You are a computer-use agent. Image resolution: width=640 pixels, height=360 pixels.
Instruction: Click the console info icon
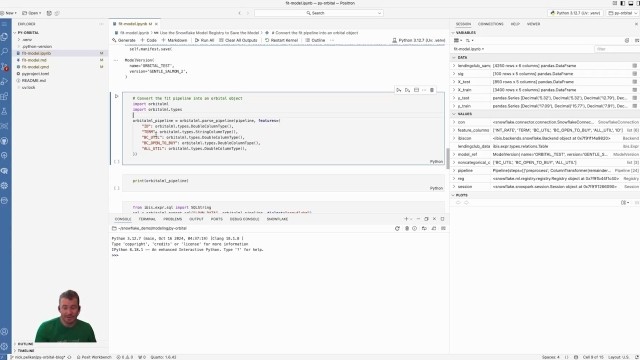[414, 229]
